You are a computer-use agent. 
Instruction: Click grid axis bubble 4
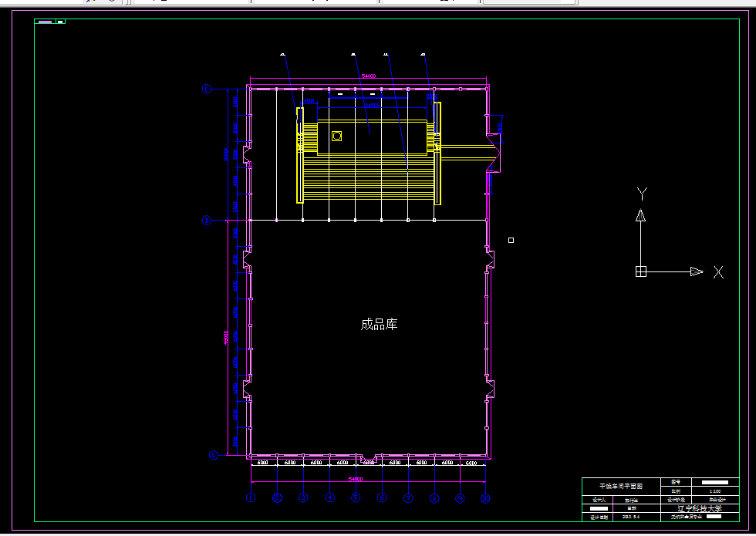[x=330, y=498]
